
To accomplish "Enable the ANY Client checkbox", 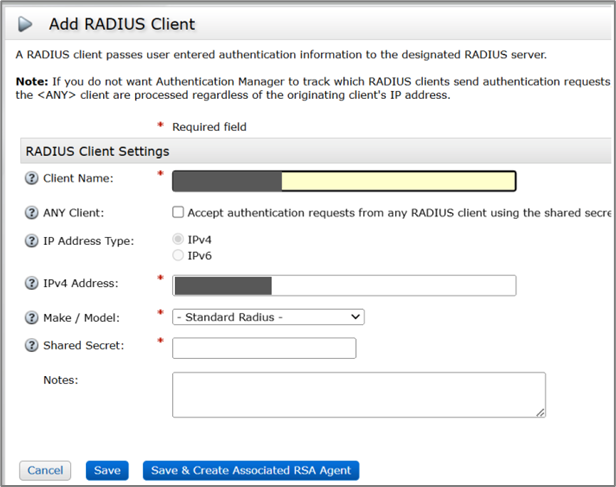I will pos(178,212).
